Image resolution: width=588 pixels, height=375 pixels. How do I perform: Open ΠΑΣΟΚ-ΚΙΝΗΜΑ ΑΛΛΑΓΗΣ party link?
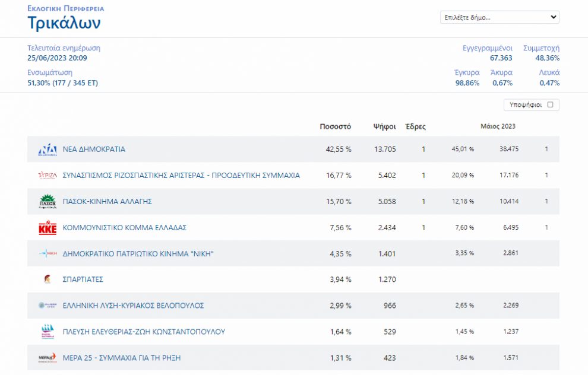click(107, 202)
